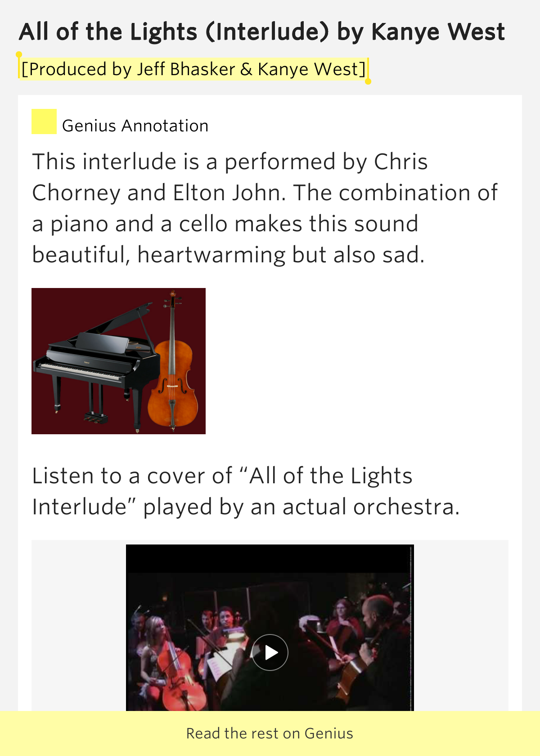Click the yellow Genius Annotation square icon
Image resolution: width=540 pixels, height=756 pixels.
pos(44,121)
